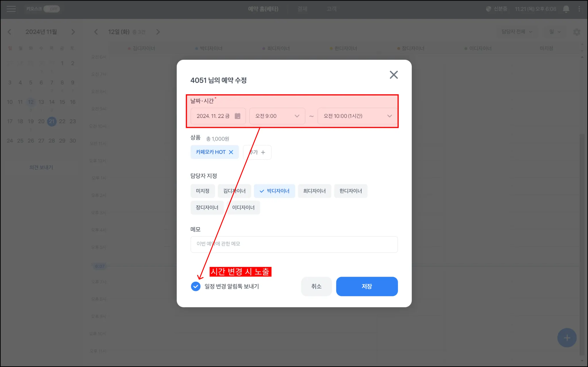Go to next month with arrow
588x367 pixels.
pyautogui.click(x=73, y=32)
